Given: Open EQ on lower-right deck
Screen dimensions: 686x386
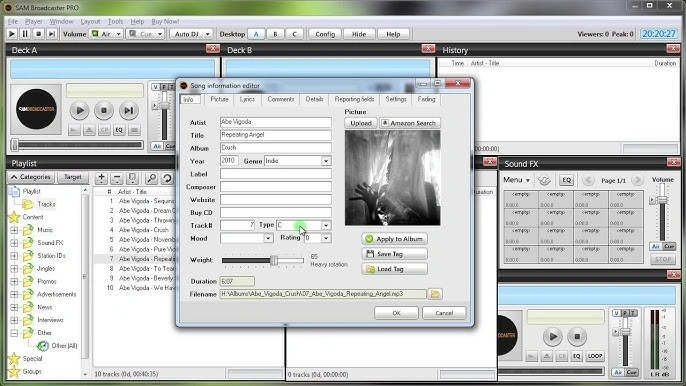Looking at the screenshot, I should click(577, 356).
